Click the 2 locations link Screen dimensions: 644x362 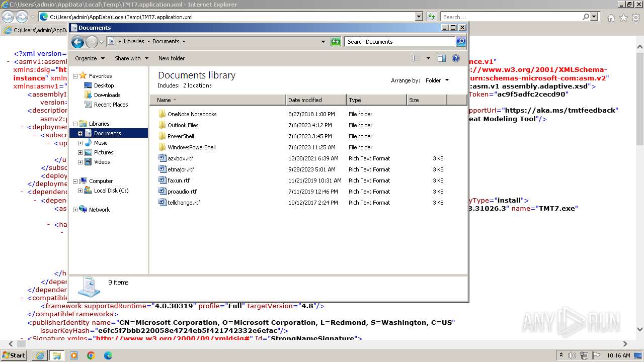[x=197, y=85]
